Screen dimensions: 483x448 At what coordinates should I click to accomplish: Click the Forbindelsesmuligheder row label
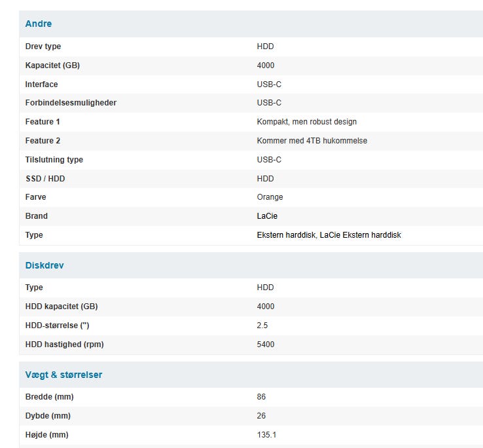coord(71,103)
